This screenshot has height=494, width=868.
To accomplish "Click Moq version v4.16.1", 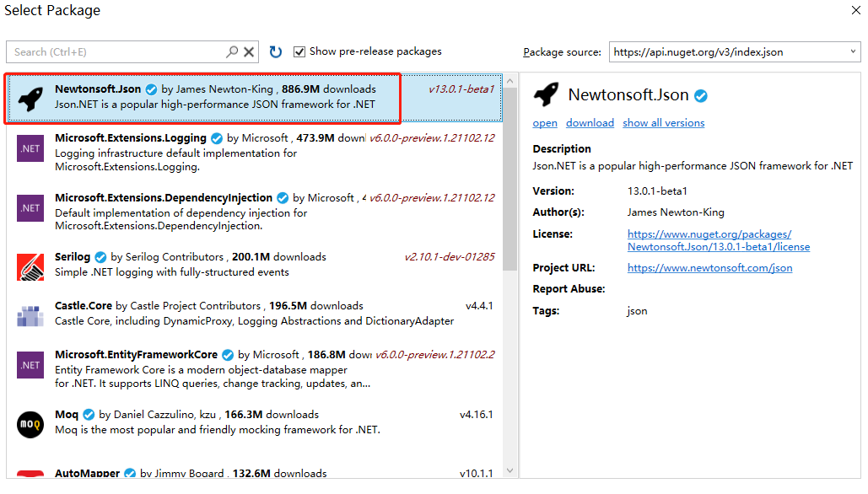I will tap(476, 415).
